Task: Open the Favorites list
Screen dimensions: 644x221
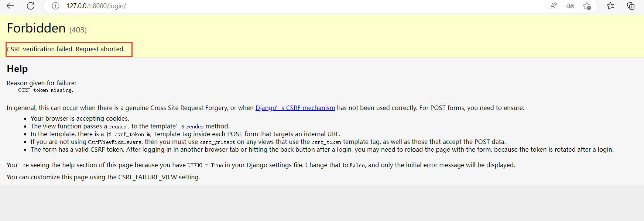Action: pyautogui.click(x=610, y=6)
